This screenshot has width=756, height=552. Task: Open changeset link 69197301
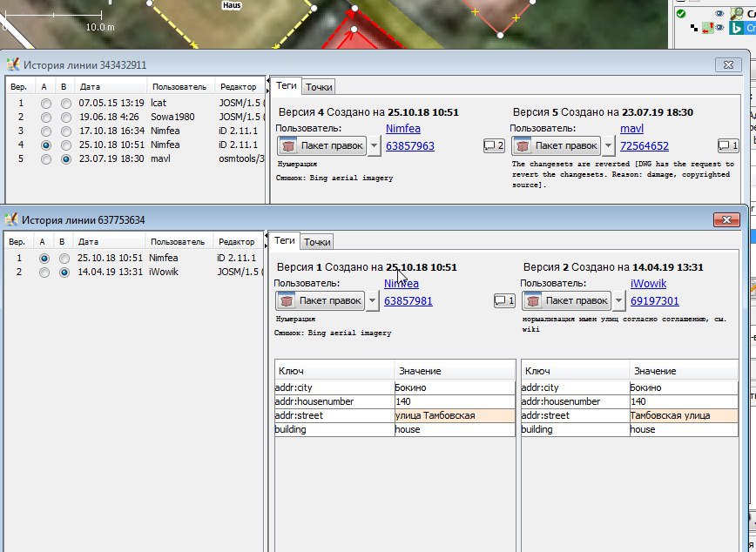(x=654, y=301)
